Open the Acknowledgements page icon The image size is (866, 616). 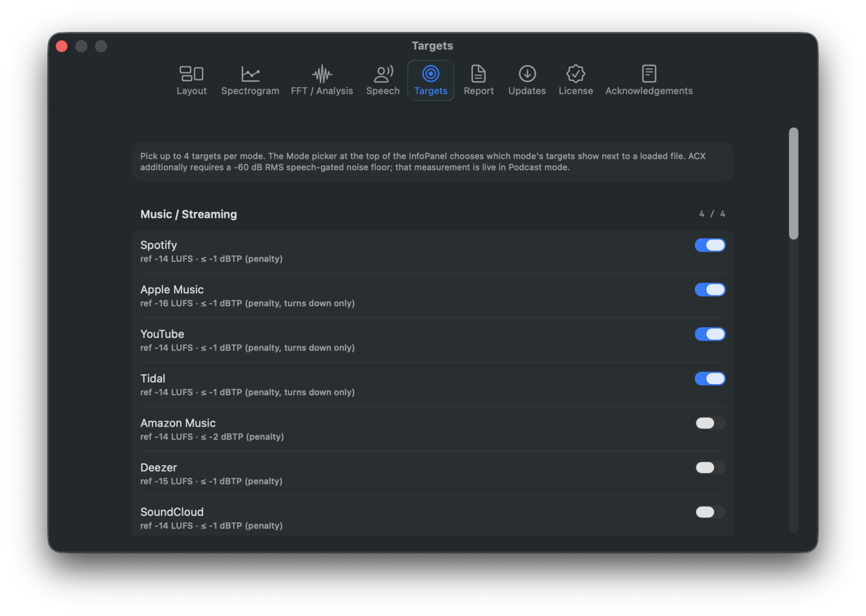(649, 74)
